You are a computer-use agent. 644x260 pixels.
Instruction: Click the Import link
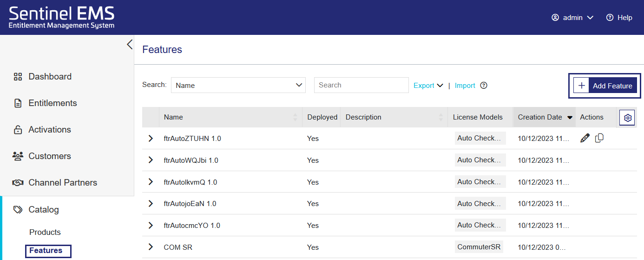pyautogui.click(x=465, y=86)
